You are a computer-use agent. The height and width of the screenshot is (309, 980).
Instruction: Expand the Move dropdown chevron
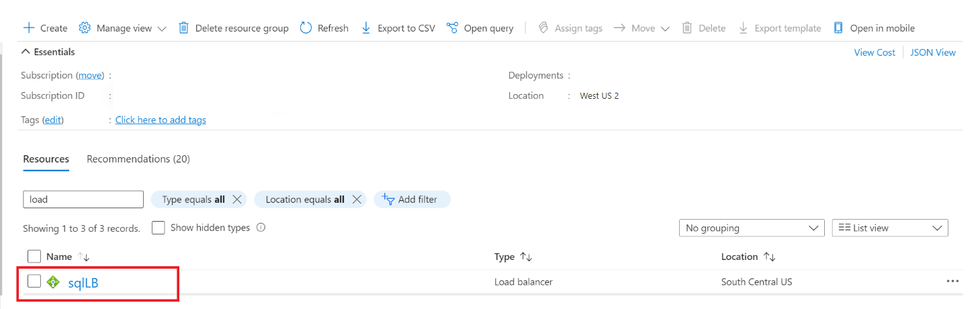click(665, 28)
